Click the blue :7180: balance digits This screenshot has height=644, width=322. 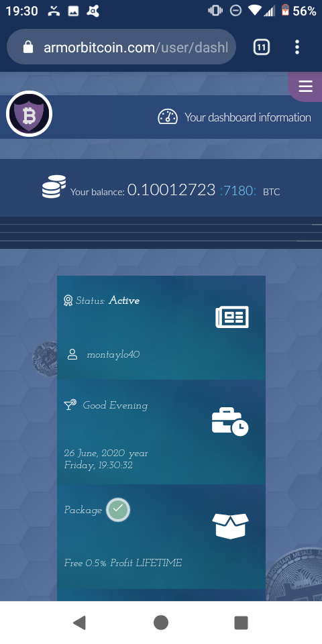[x=238, y=191]
